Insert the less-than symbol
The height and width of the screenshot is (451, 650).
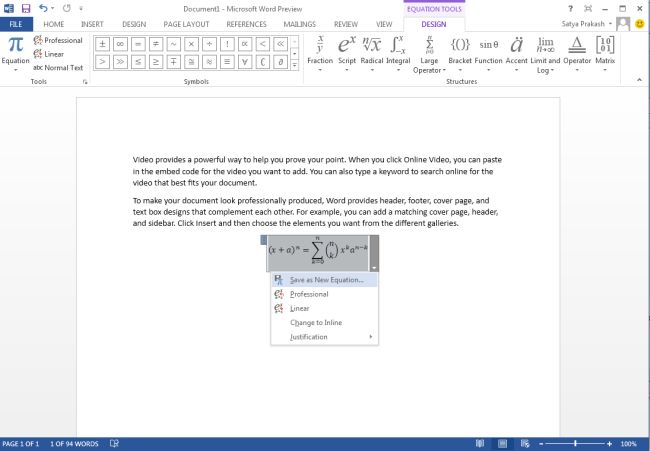(x=263, y=44)
